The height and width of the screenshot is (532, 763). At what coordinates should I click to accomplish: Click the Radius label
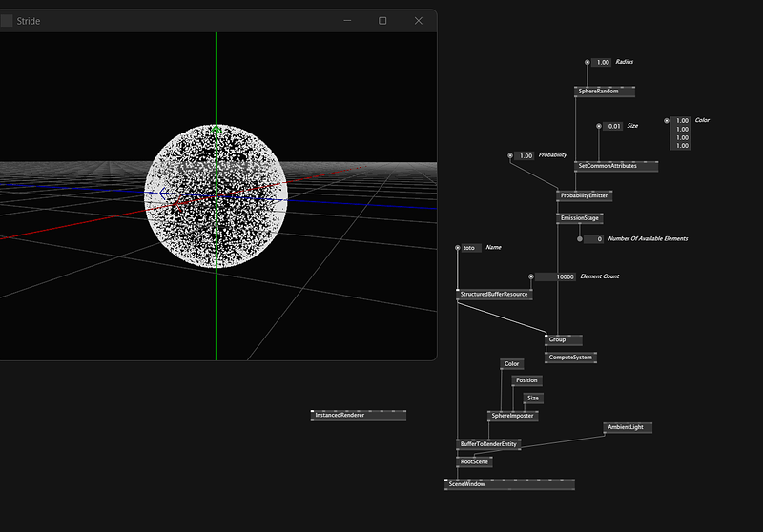click(625, 62)
